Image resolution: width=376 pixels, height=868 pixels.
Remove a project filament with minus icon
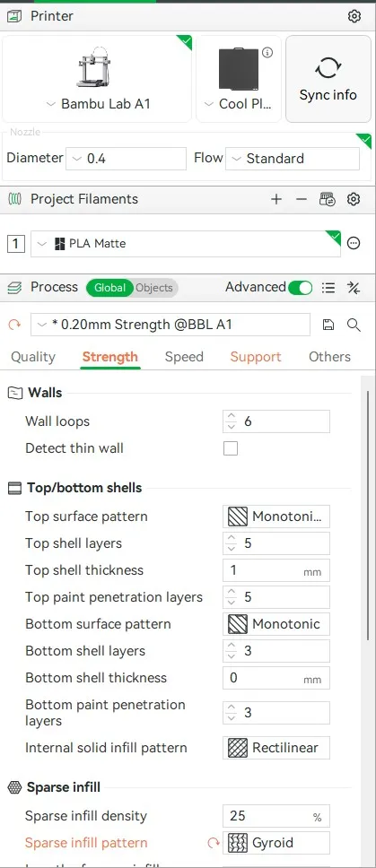[302, 199]
